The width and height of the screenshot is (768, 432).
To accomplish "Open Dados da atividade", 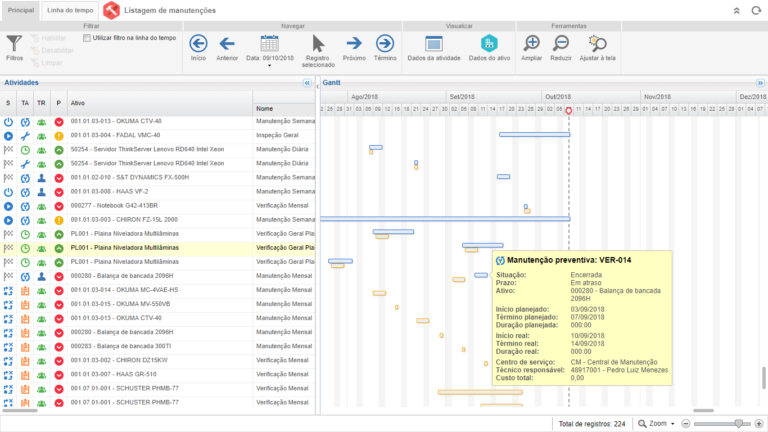I will [434, 47].
